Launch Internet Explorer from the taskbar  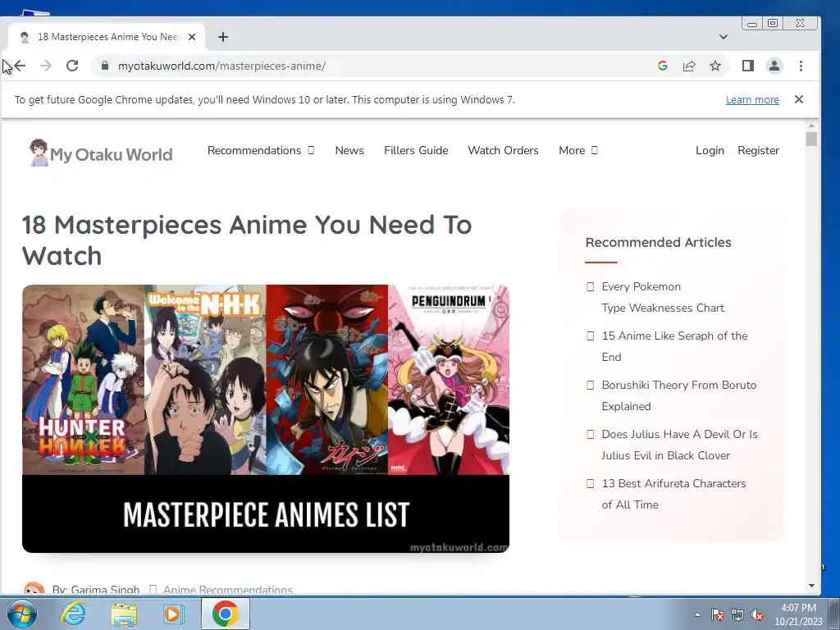[73, 614]
